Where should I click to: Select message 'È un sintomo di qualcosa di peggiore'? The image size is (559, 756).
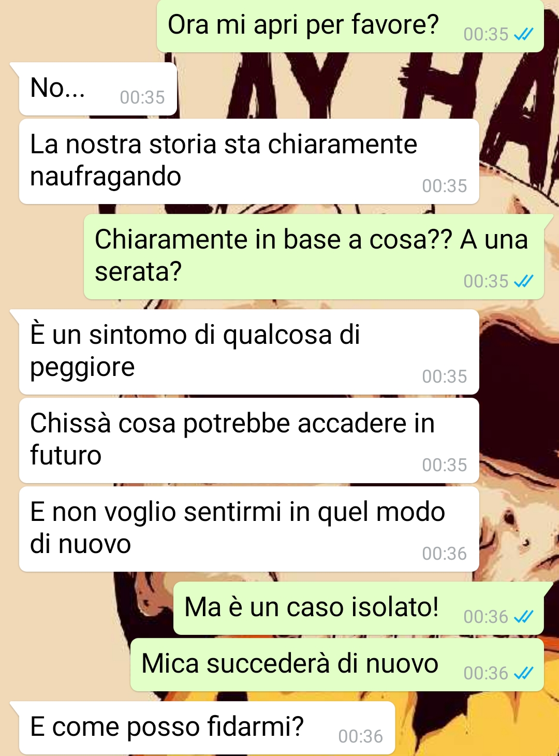point(249,352)
